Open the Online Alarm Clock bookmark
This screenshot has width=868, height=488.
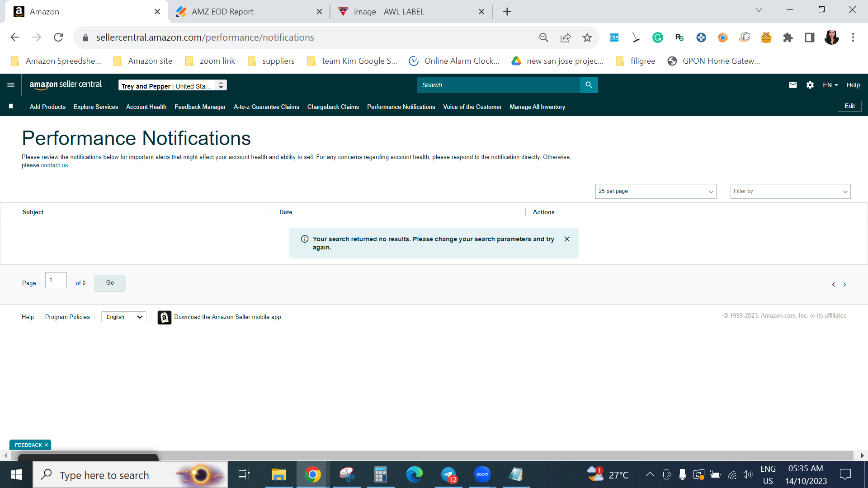pos(454,61)
